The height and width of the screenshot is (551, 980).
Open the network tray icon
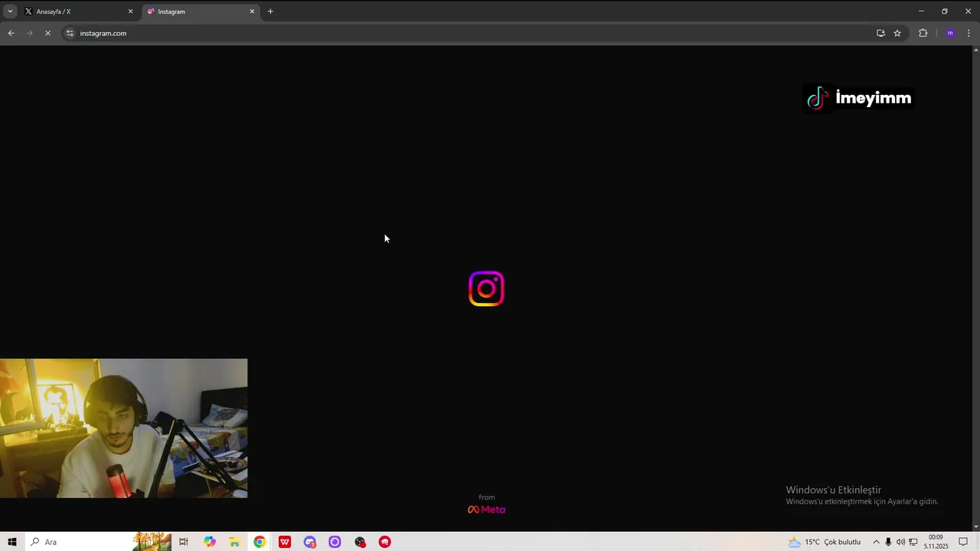913,542
